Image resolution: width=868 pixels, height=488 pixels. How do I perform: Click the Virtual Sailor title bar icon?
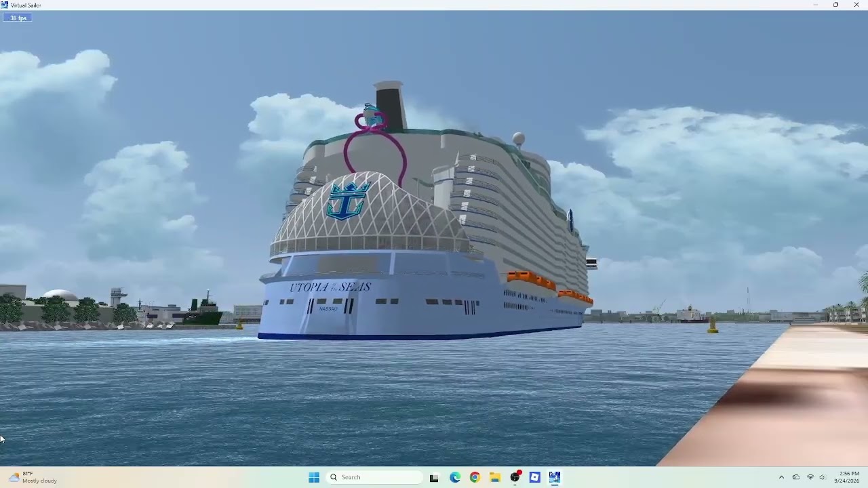4,5
